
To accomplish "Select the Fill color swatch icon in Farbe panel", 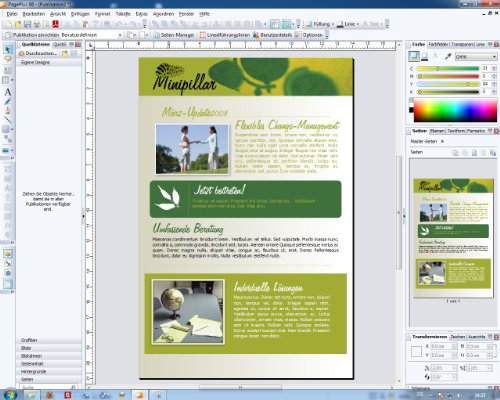I will 414,57.
